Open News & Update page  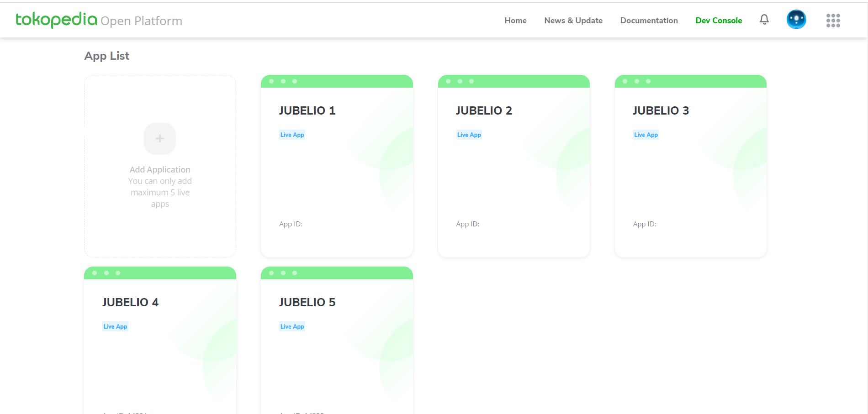click(573, 21)
